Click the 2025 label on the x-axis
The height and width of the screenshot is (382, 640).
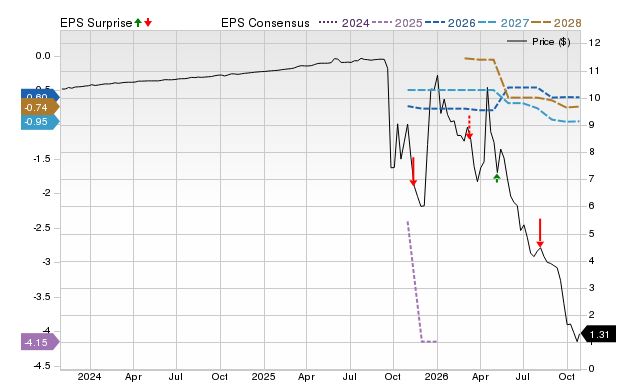[263, 376]
